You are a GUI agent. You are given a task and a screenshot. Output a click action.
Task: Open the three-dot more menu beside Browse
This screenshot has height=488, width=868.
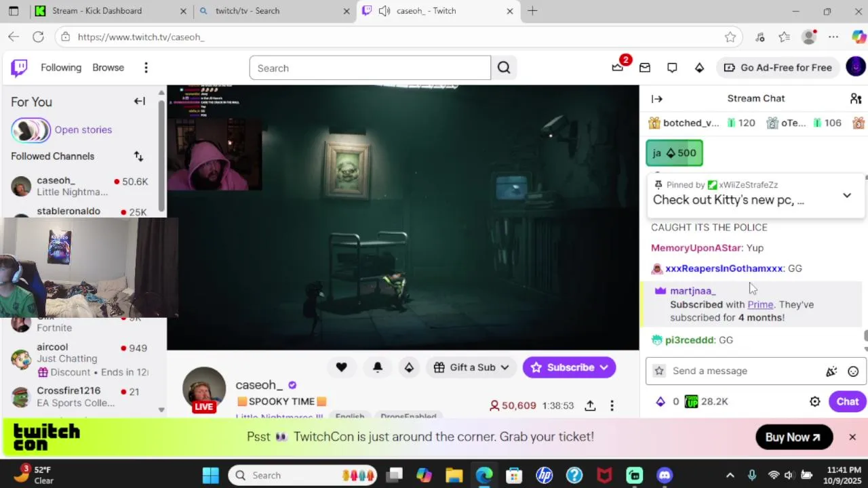coord(146,68)
